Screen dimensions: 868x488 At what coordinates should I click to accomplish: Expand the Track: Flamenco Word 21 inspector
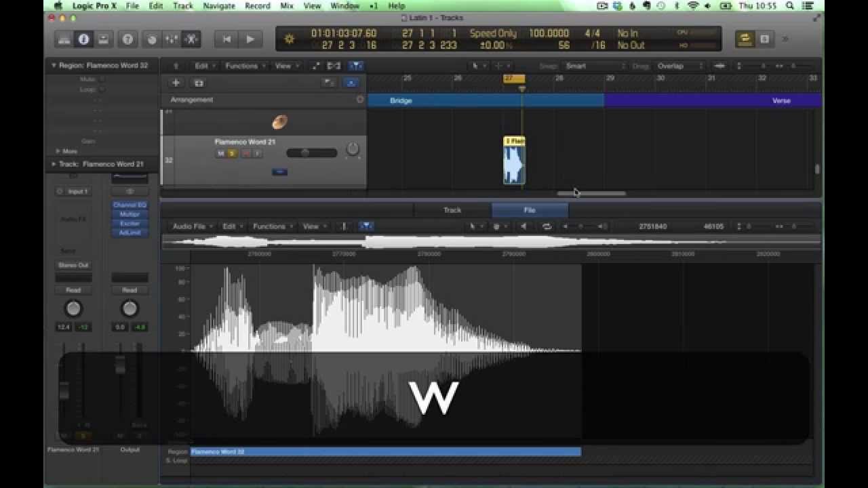[54, 164]
